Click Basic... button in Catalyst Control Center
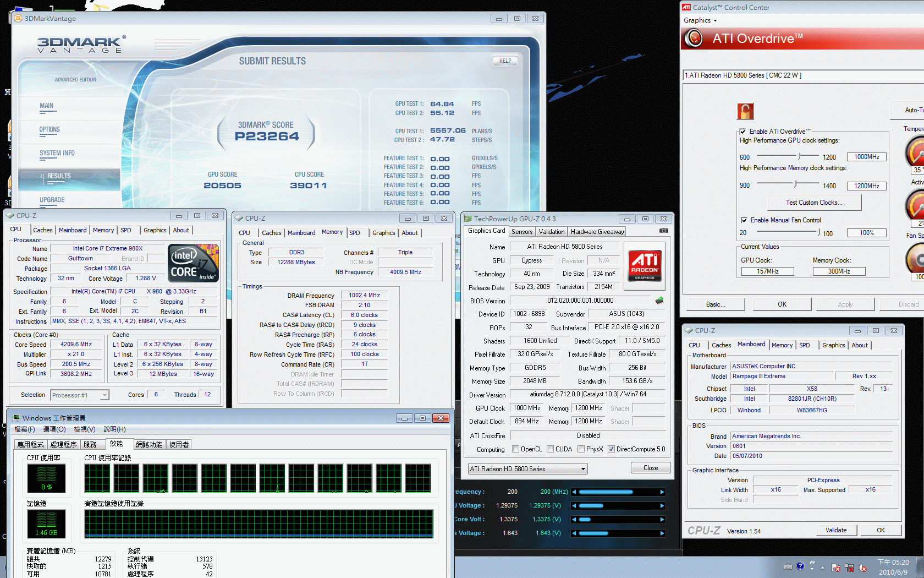924x578 pixels. pos(716,304)
